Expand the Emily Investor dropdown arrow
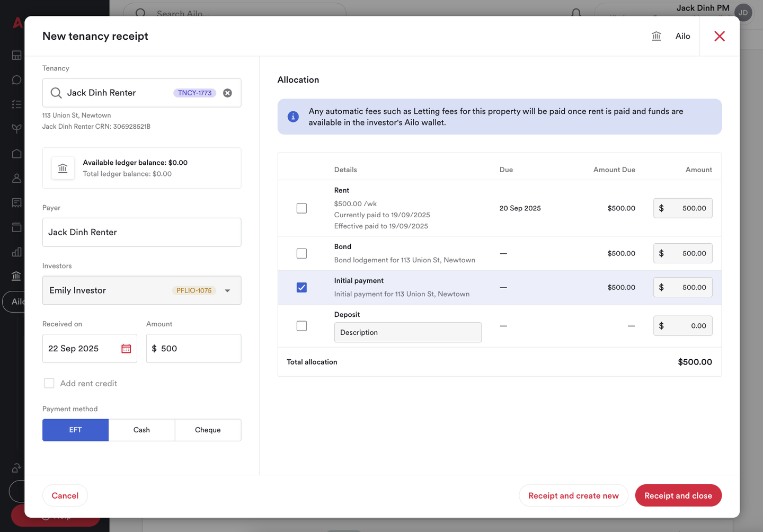This screenshot has height=532, width=763. 227,290
